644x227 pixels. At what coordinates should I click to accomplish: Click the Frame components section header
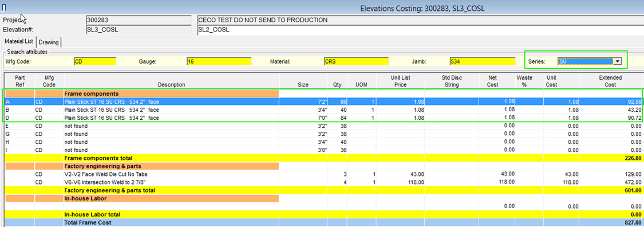coord(172,94)
